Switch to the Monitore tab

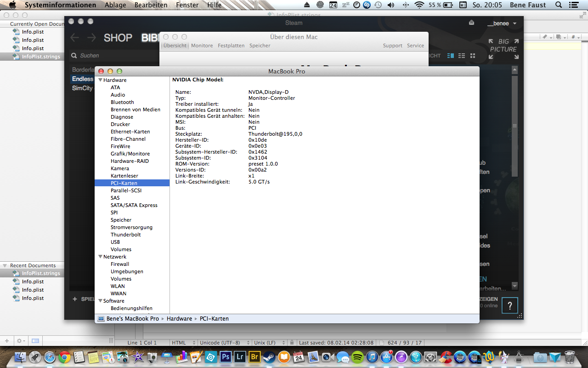point(202,46)
